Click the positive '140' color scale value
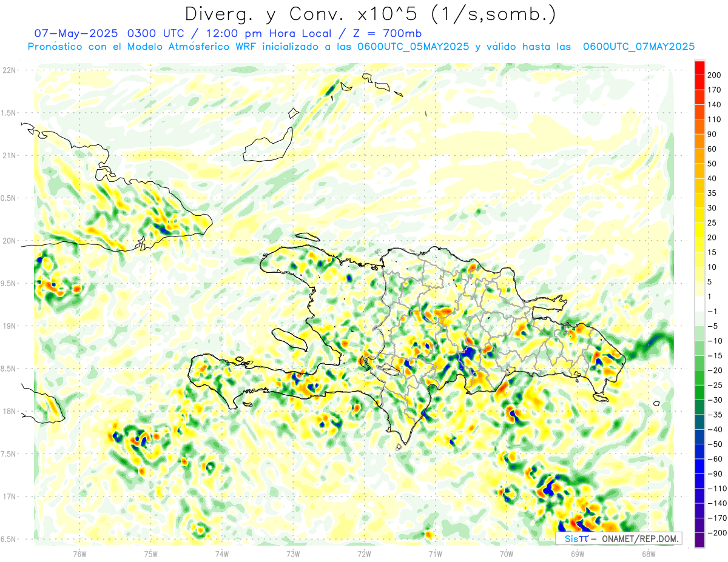The image size is (728, 562). point(714,105)
